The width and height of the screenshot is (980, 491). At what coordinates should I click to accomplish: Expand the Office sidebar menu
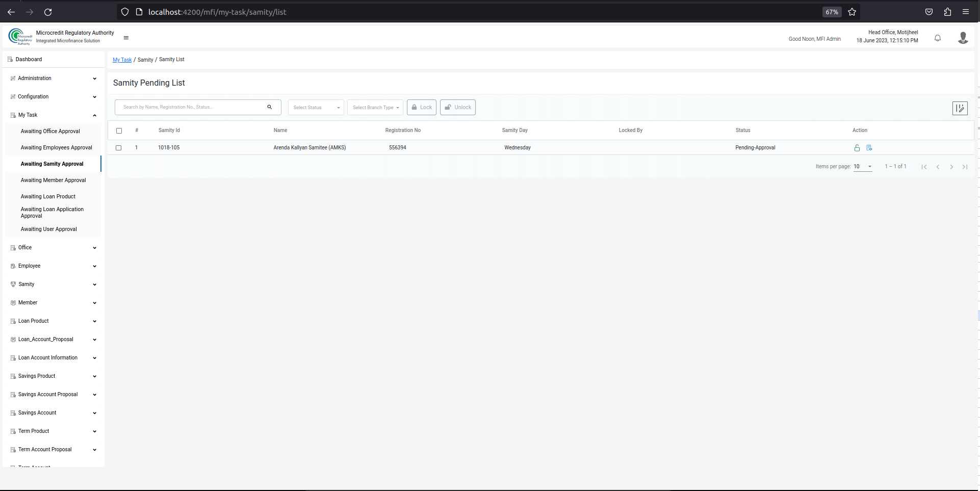click(54, 248)
